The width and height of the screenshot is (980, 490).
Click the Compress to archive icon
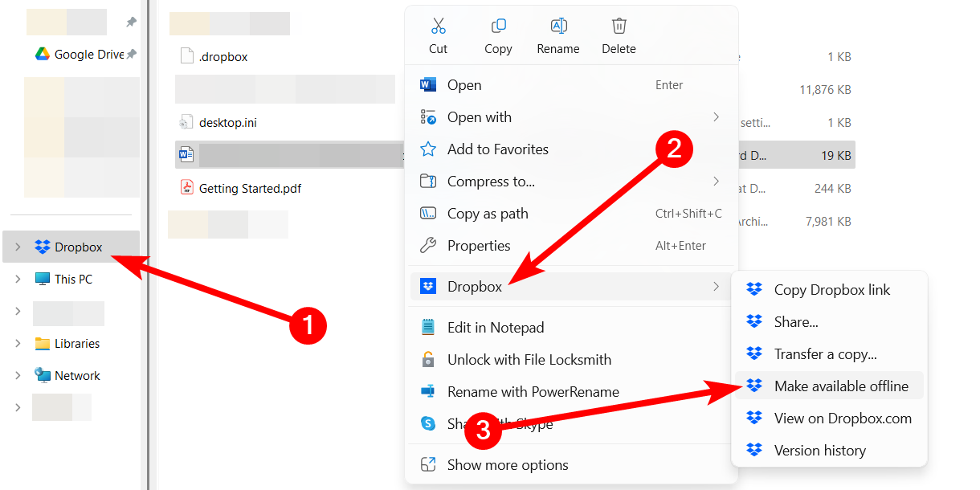tap(428, 182)
